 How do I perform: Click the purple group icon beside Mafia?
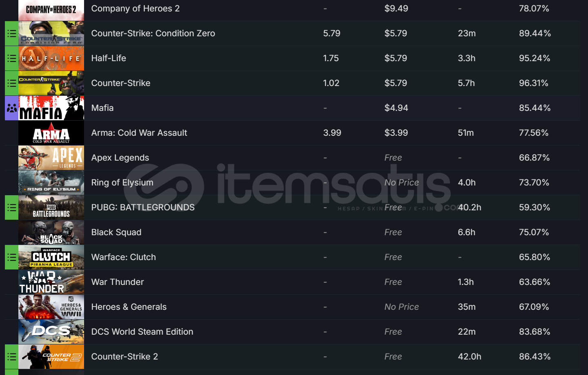(11, 108)
